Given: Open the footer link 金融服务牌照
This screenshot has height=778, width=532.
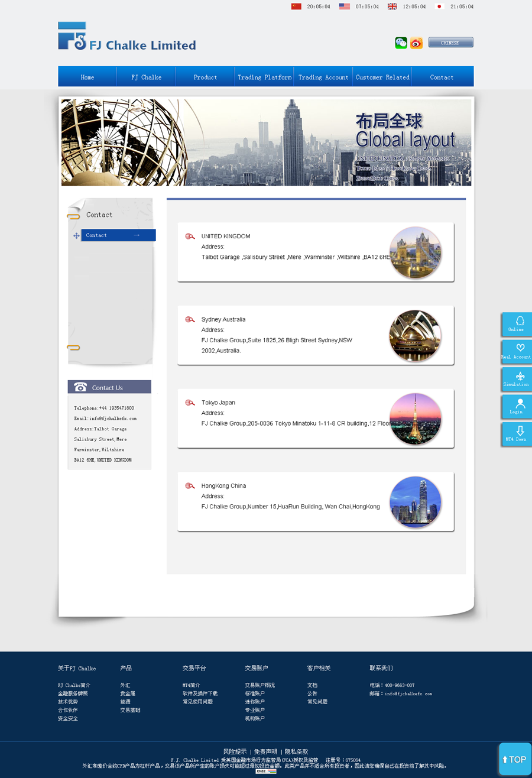Looking at the screenshot, I should (x=73, y=693).
